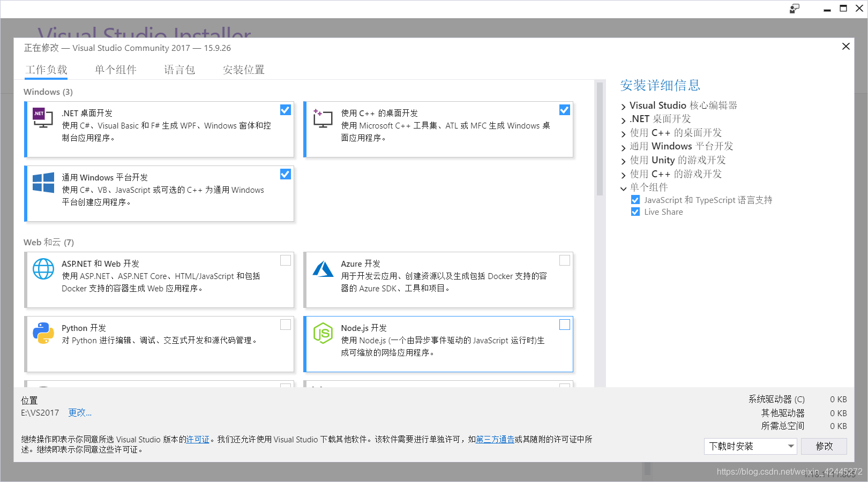868x482 pixels.
Task: Click the C++ desktop development monitor icon
Action: pos(323,118)
